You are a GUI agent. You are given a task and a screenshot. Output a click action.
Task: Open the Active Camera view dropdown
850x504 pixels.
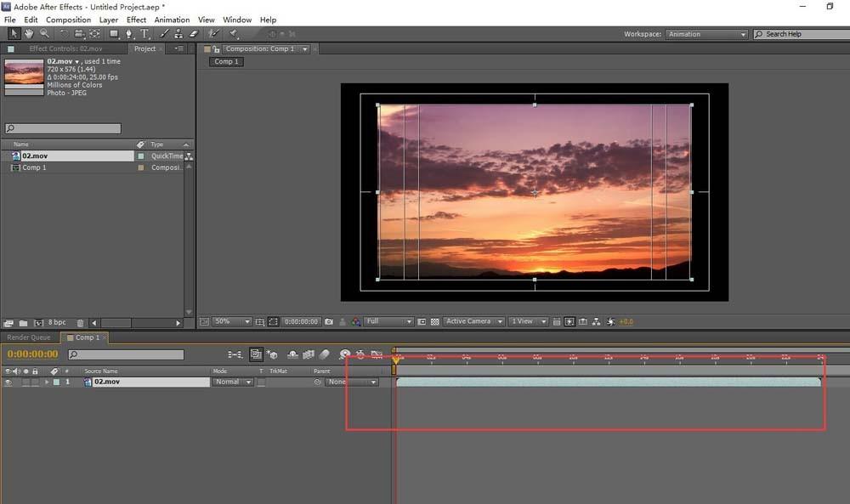point(473,322)
